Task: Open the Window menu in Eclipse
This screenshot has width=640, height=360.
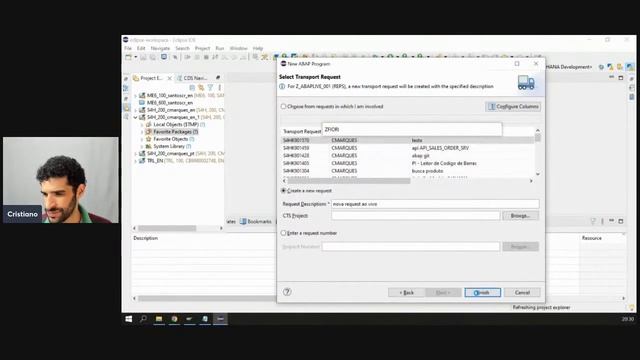Action: [238, 48]
